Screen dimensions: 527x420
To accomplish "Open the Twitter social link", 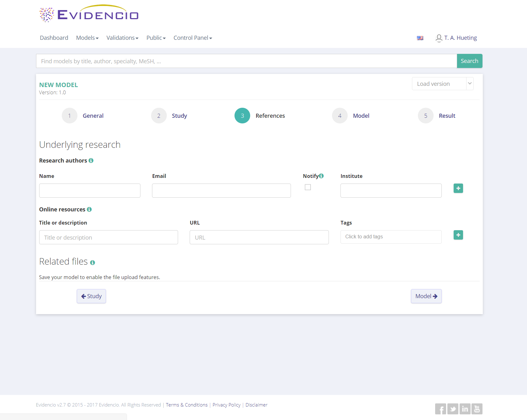I will [x=453, y=409].
